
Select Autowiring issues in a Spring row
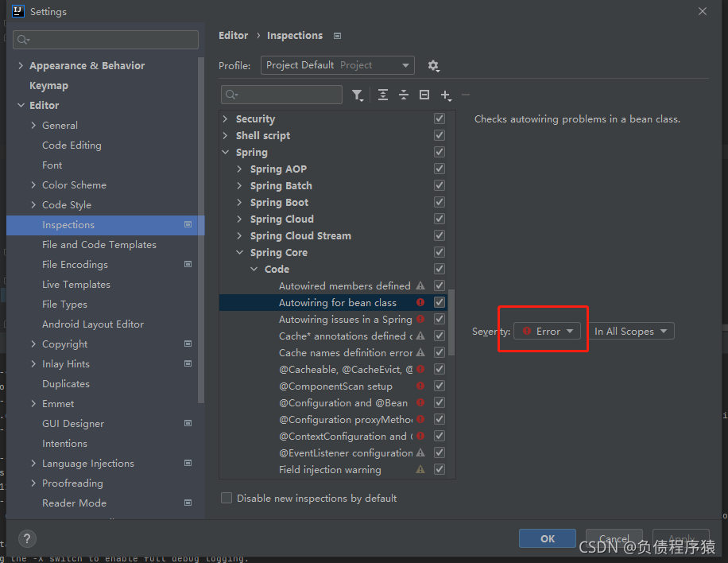[333, 319]
